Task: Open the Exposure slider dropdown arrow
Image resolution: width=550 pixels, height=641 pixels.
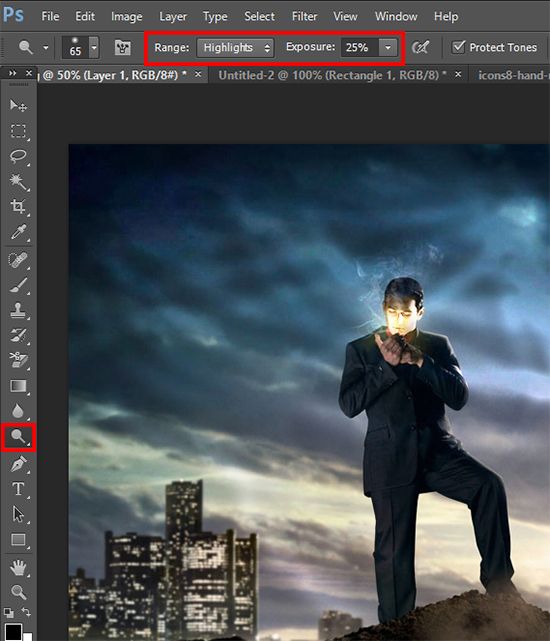Action: 388,47
